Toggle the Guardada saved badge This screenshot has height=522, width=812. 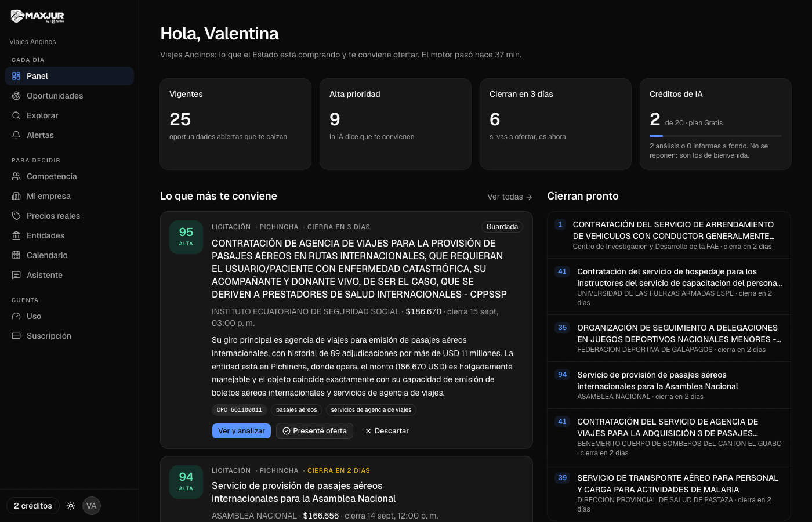click(x=502, y=227)
